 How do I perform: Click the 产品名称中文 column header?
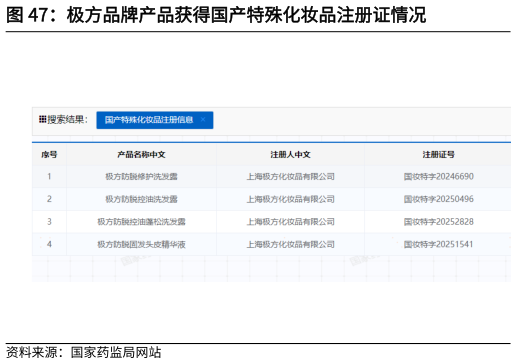click(141, 154)
